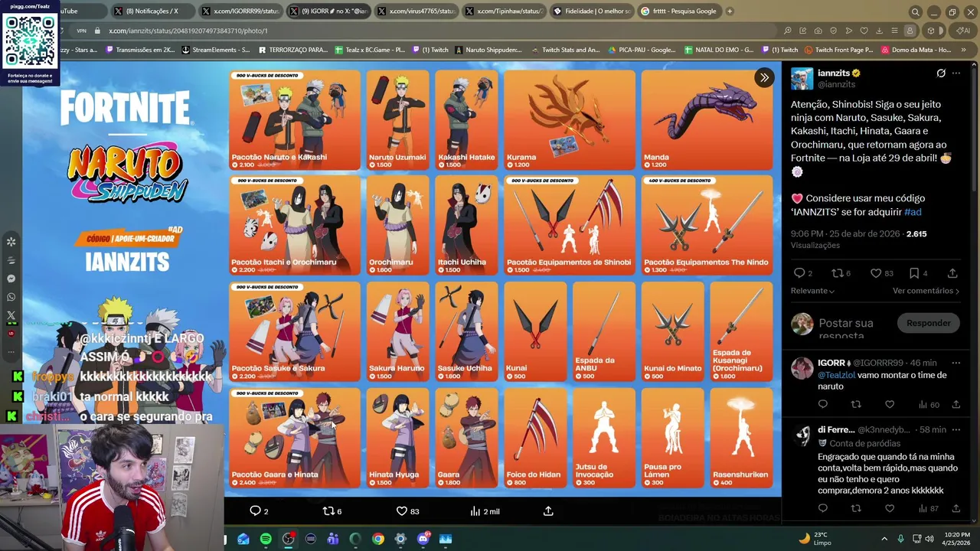The image size is (980, 551).
Task: Reply to iannzits' post via comment icon
Action: pyautogui.click(x=799, y=273)
